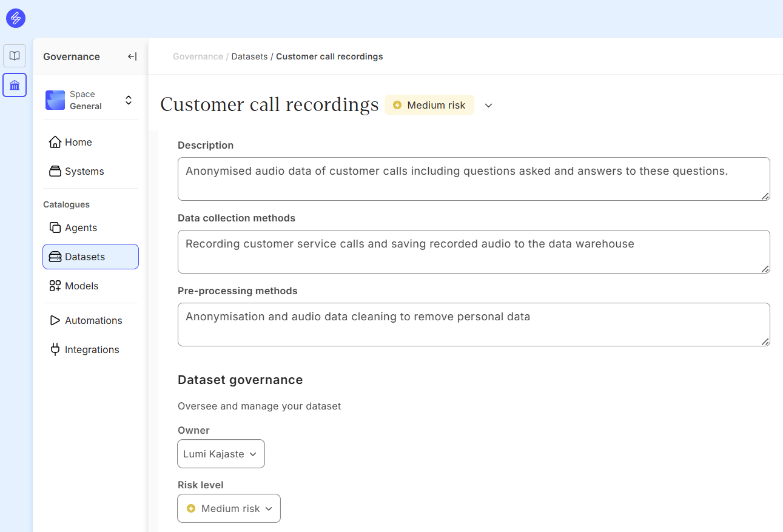The height and width of the screenshot is (532, 783).
Task: Click the app logo in top-left corner
Action: tap(16, 18)
